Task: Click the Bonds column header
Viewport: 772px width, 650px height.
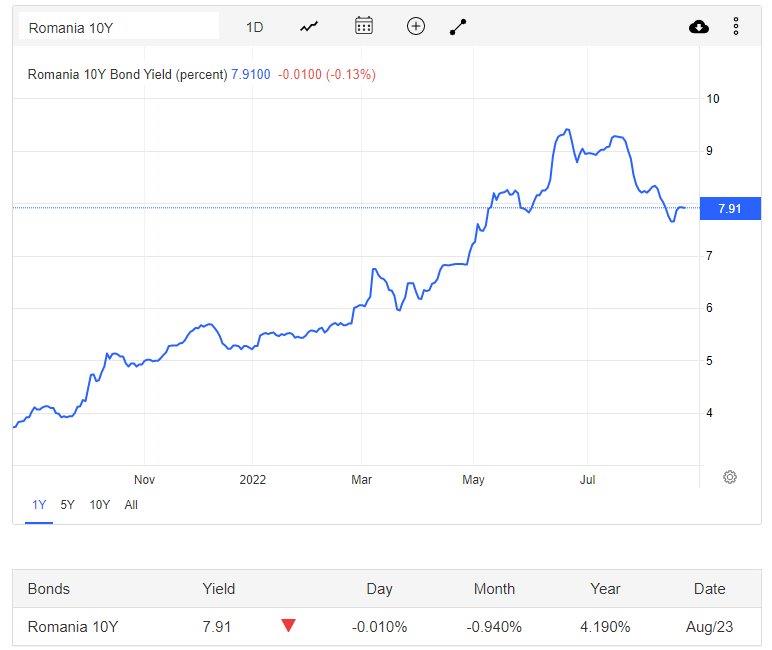Action: tap(49, 589)
